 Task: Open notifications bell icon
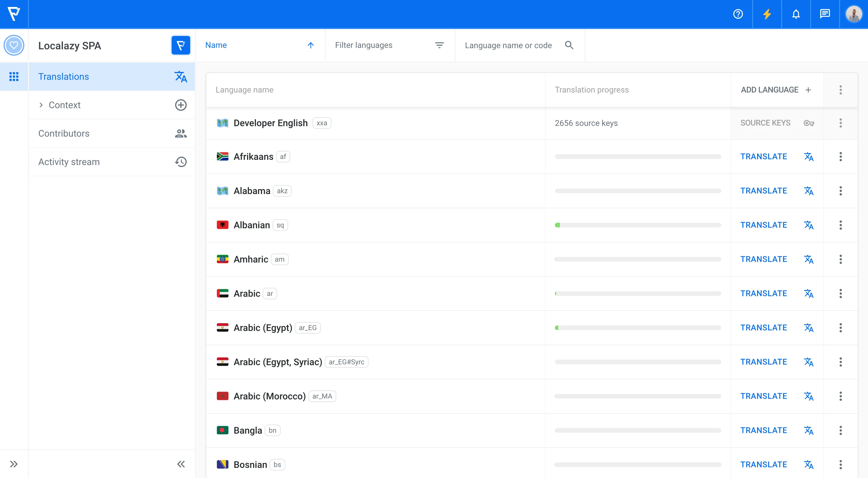coord(796,14)
